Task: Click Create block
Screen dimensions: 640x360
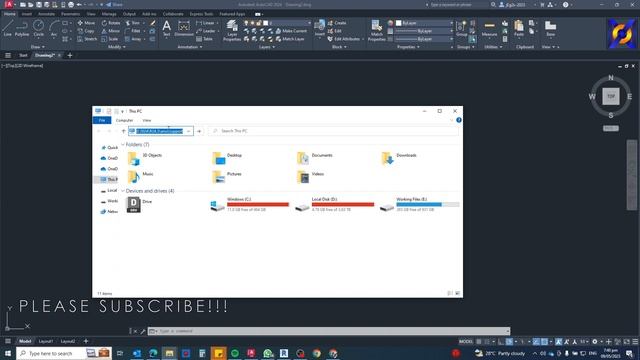Action: (337, 23)
